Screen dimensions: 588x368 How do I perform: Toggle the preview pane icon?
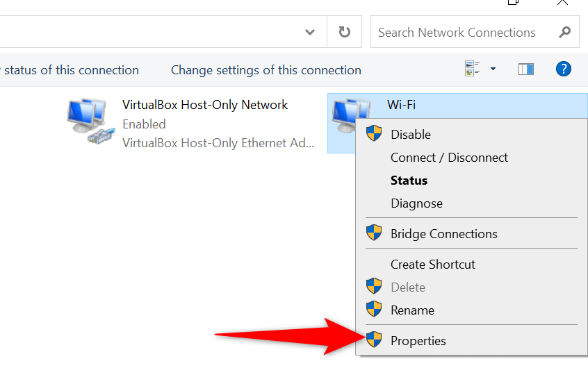526,69
